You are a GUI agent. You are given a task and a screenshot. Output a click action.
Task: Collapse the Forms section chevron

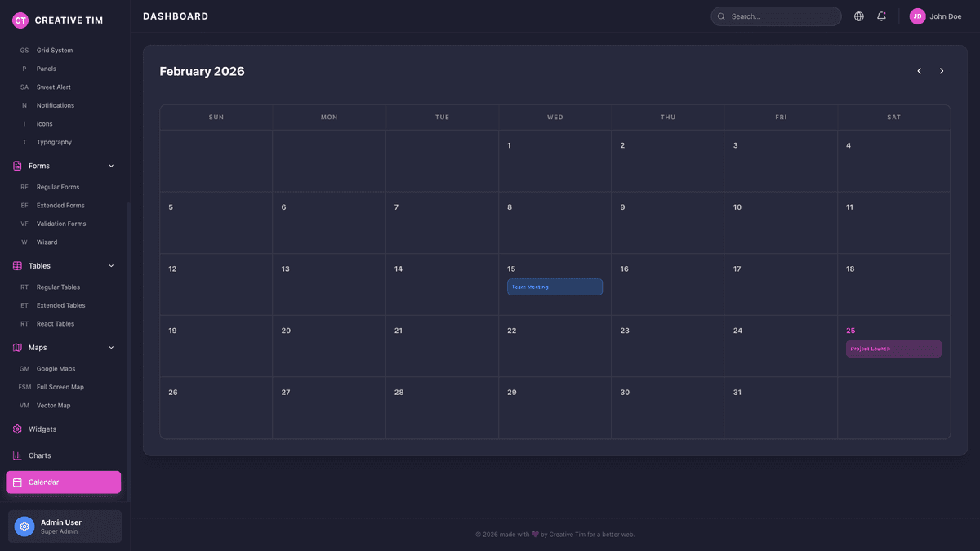[111, 166]
